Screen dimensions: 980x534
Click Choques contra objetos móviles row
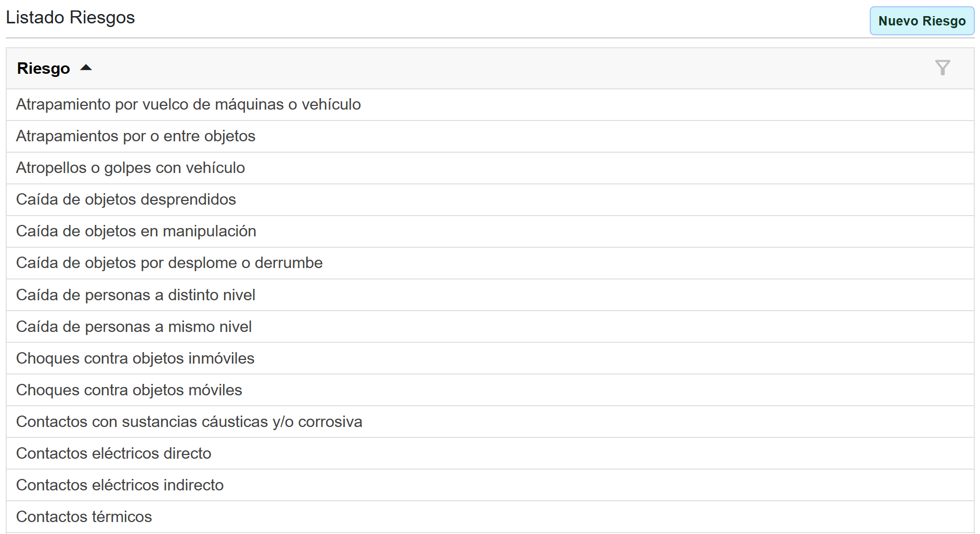[129, 390]
